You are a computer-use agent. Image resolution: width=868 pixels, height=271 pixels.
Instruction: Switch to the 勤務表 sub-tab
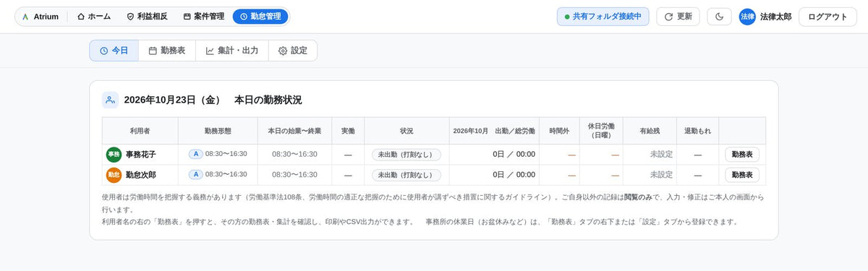click(167, 51)
